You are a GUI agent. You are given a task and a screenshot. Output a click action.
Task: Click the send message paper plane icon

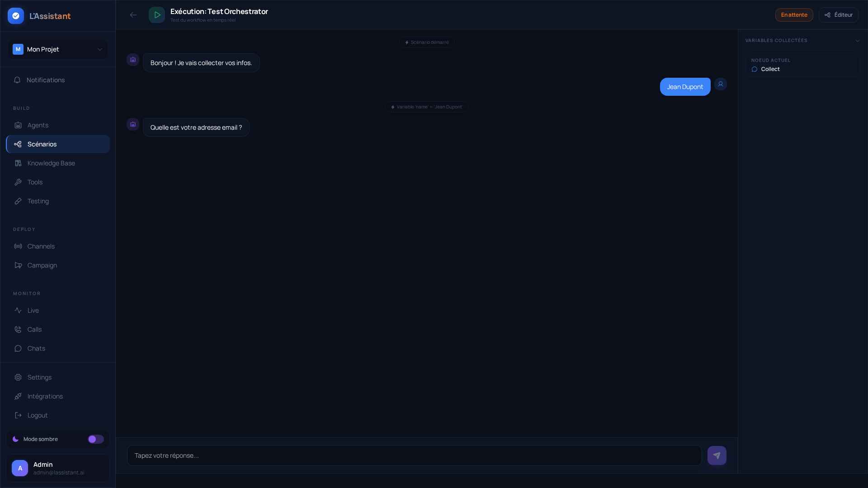[x=717, y=455]
